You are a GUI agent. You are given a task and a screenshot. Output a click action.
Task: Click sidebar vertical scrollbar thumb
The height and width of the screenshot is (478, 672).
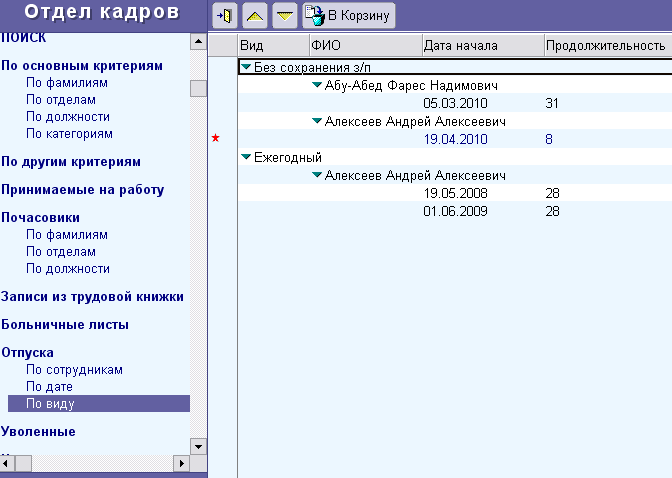click(x=198, y=89)
